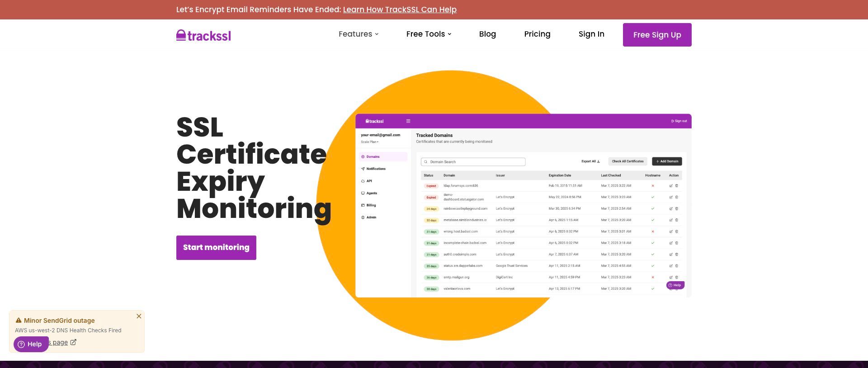
Task: Click the green check for valeriiaorlova.com row
Action: coord(653,288)
